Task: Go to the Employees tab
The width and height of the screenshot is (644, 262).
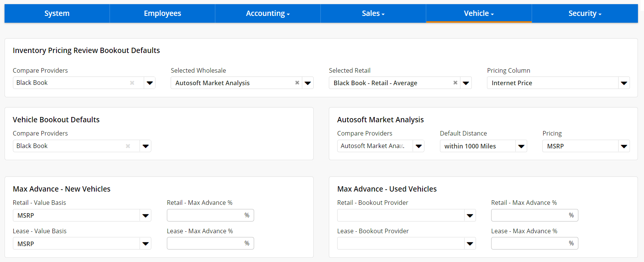Action: click(x=162, y=14)
